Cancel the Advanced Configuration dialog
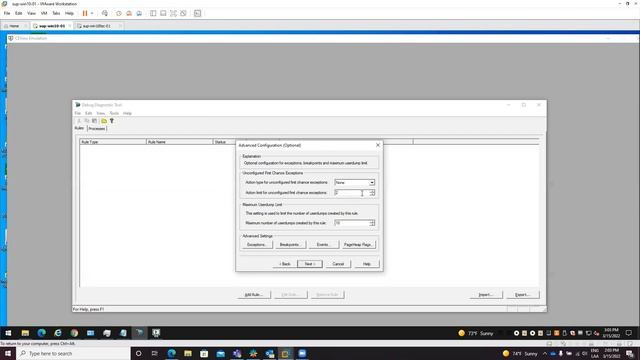 [338, 264]
